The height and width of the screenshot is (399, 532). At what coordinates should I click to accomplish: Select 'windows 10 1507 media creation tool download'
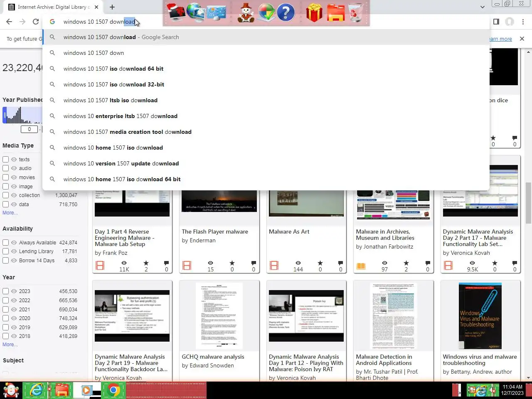coord(266,132)
